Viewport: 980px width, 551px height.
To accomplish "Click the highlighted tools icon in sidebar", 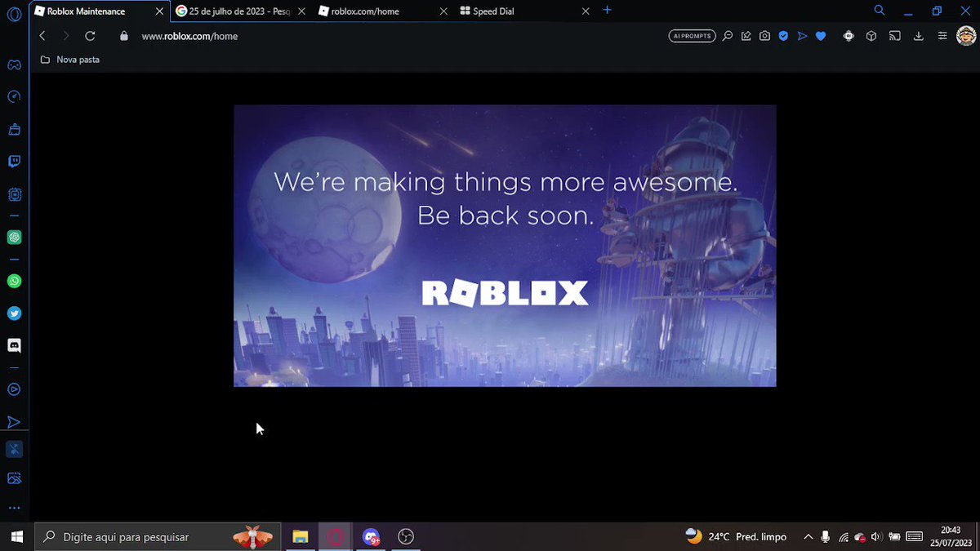I will (x=14, y=449).
